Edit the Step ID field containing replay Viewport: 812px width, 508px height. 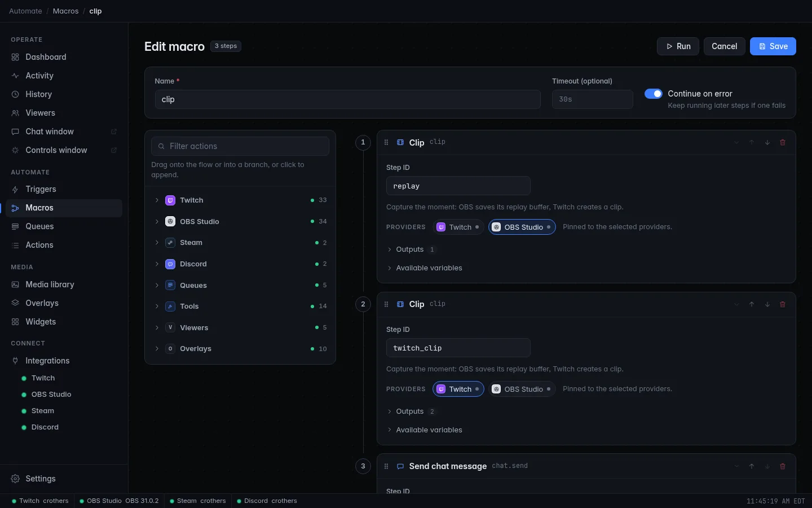(x=458, y=186)
